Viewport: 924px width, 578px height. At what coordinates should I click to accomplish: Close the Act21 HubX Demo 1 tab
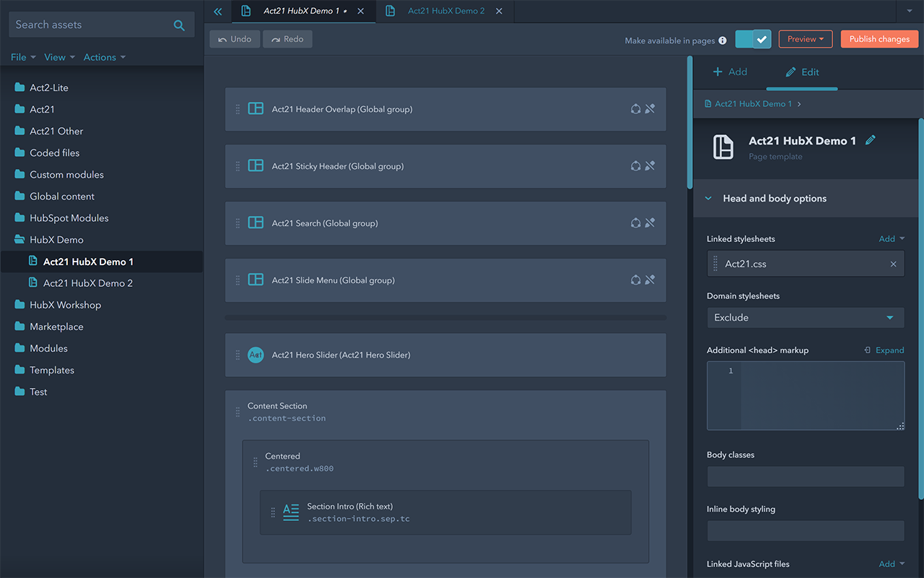click(x=361, y=12)
